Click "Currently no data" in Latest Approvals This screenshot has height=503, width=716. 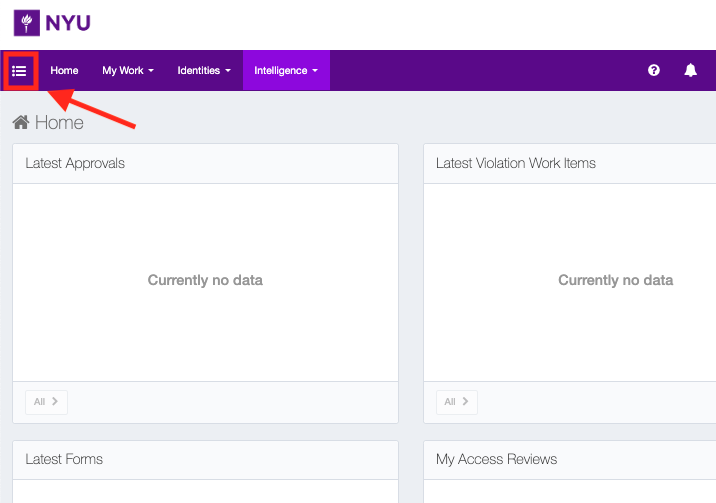coord(205,280)
